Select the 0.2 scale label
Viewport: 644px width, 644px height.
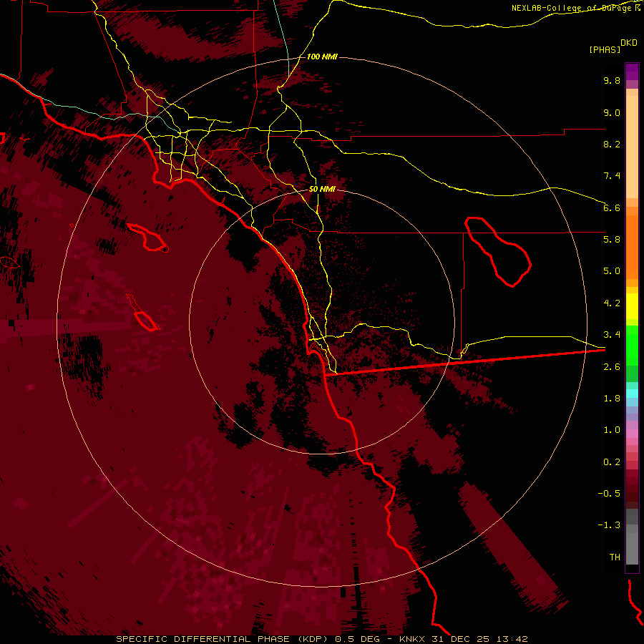click(612, 462)
